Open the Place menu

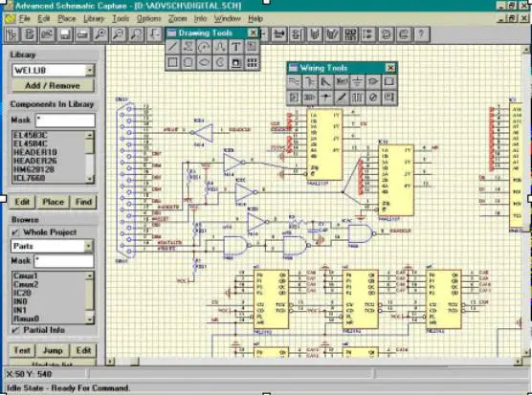coord(67,18)
